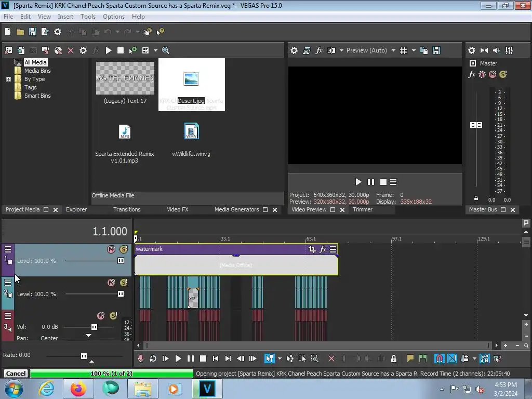
Task: Remove selected media with the red X
Action: 71,50
